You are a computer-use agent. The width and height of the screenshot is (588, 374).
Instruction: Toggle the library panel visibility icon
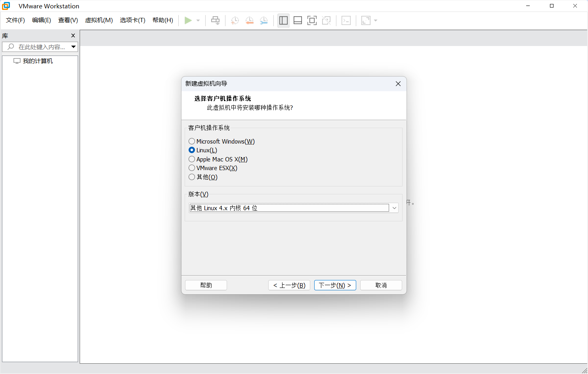(x=283, y=20)
